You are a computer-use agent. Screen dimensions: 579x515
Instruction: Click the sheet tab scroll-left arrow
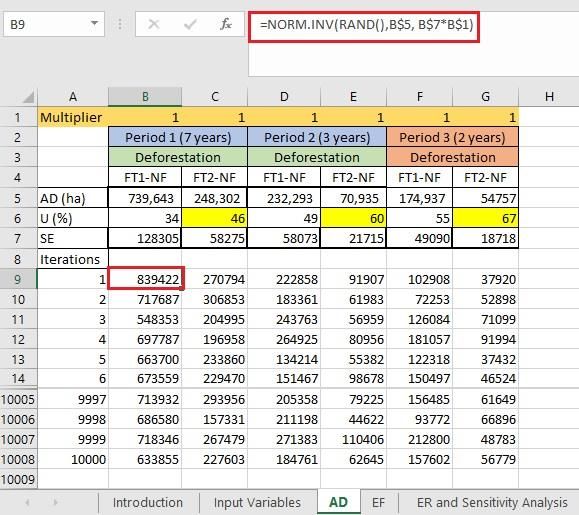pyautogui.click(x=27, y=502)
